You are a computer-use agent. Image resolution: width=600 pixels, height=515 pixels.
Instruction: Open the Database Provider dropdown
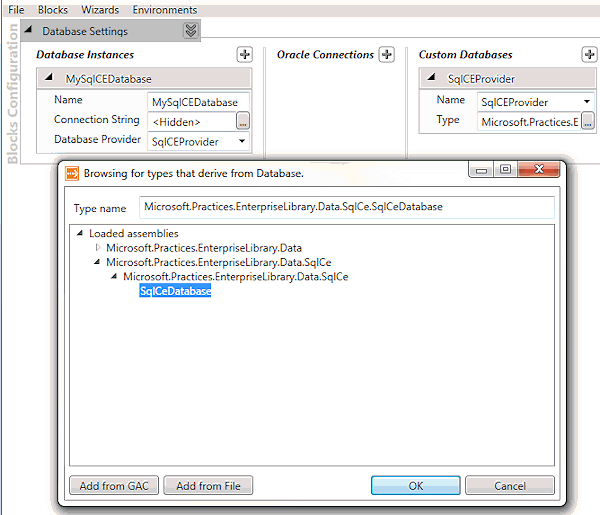[242, 141]
